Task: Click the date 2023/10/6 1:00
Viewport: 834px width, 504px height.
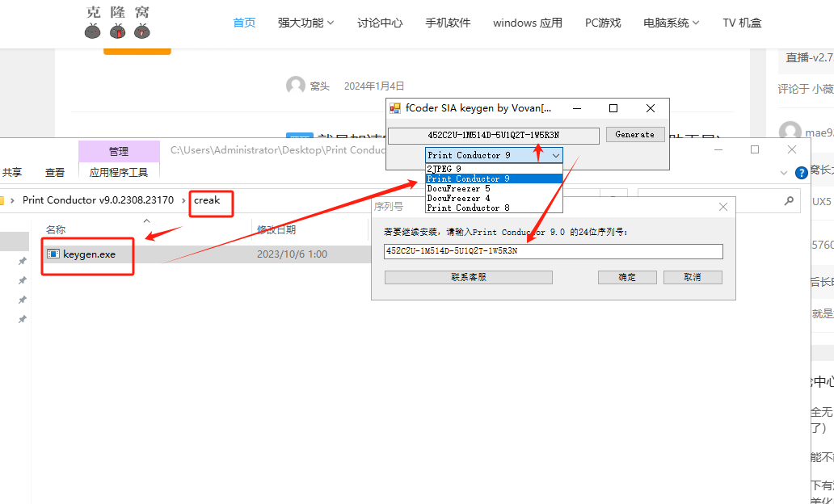Action: pyautogui.click(x=292, y=254)
